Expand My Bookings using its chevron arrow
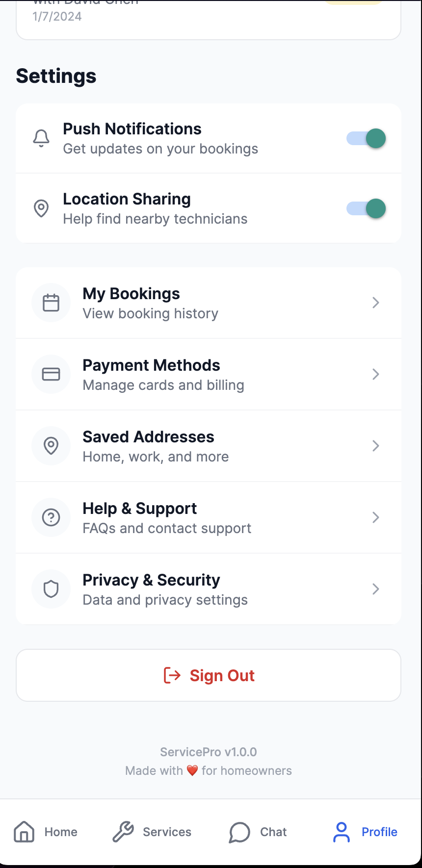Image resolution: width=422 pixels, height=868 pixels. [x=375, y=303]
